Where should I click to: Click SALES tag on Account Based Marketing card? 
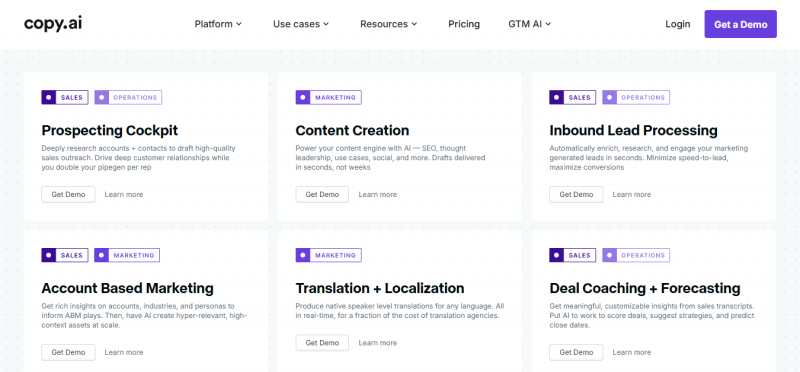(x=65, y=255)
